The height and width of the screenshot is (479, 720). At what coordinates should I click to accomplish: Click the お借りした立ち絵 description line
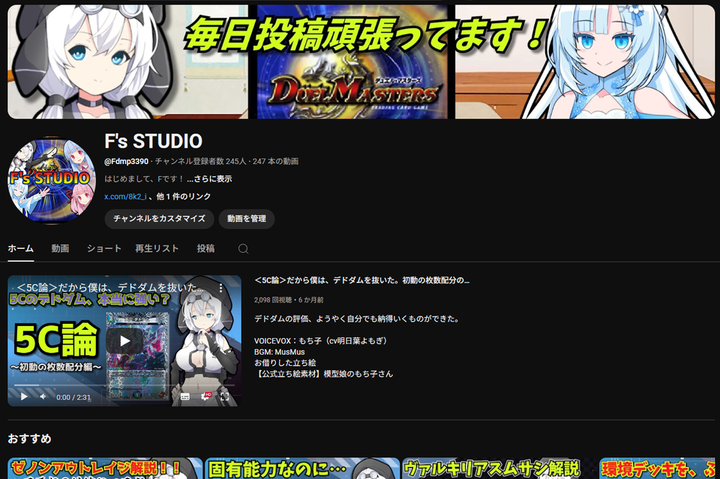pos(285,363)
